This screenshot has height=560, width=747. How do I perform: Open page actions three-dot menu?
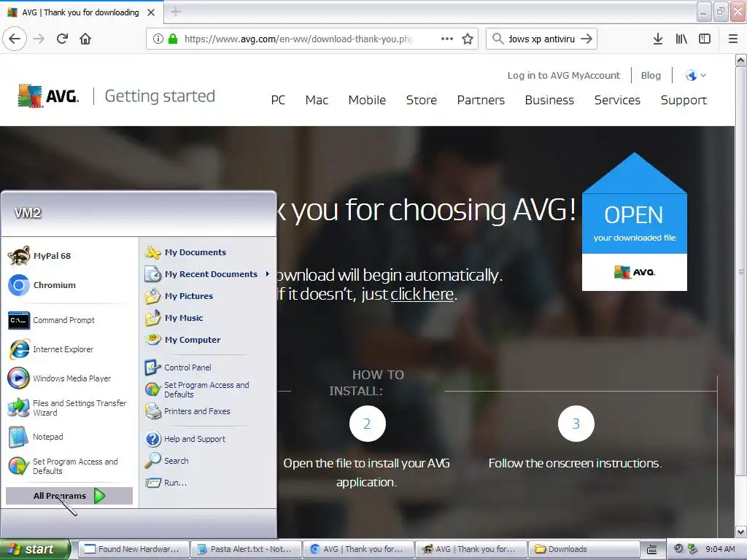(447, 39)
